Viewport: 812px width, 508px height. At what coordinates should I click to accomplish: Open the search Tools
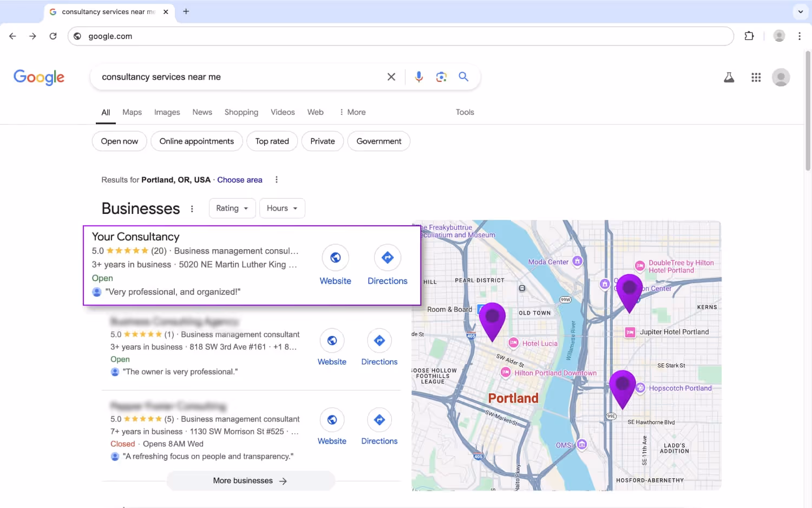click(x=464, y=112)
